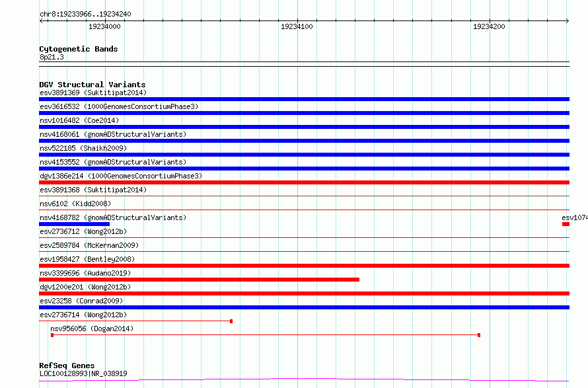
Task: Click the red end marker of esv2736714
Action: tap(231, 321)
